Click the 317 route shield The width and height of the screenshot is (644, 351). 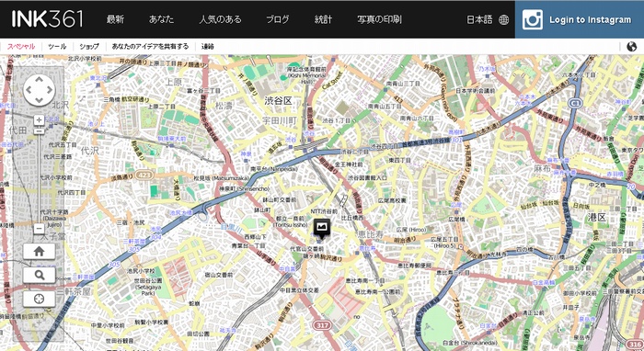coord(322,325)
